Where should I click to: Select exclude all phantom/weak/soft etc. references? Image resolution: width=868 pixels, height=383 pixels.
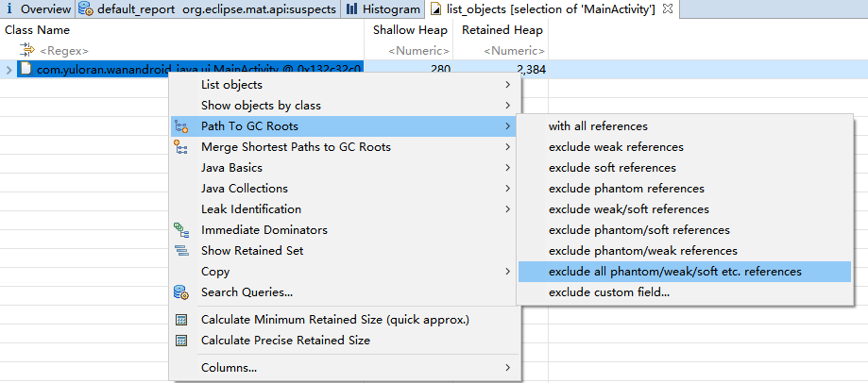[674, 272]
